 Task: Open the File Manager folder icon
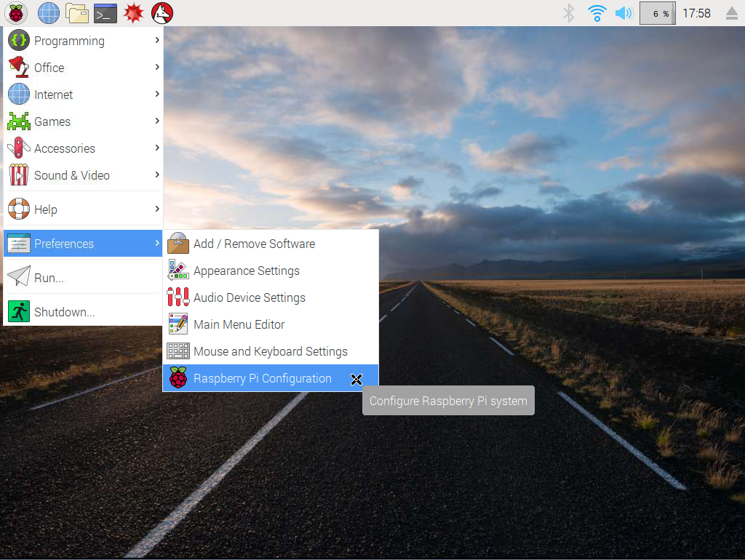coord(76,12)
